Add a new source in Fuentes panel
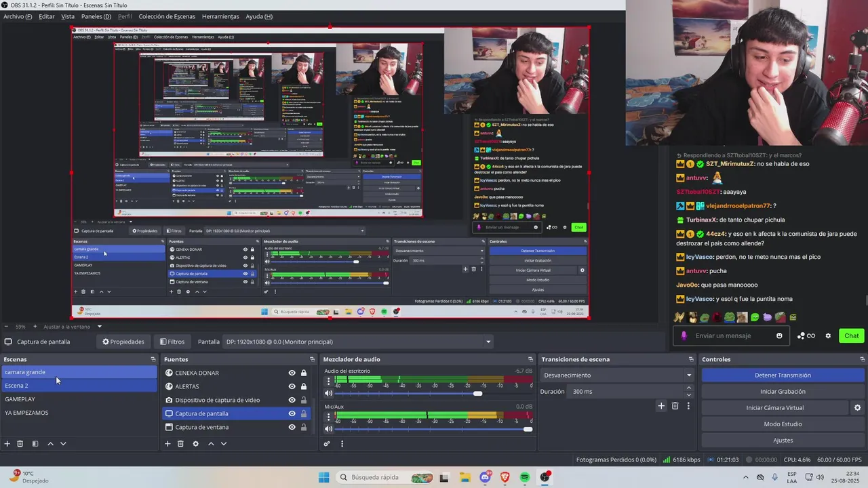Screen dimensions: 868x488 pyautogui.click(x=167, y=444)
